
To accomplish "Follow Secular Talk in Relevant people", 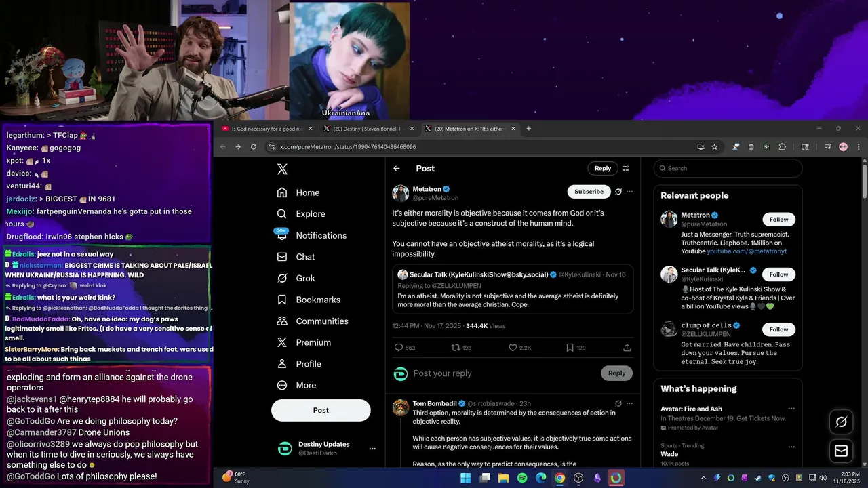I will [778, 274].
